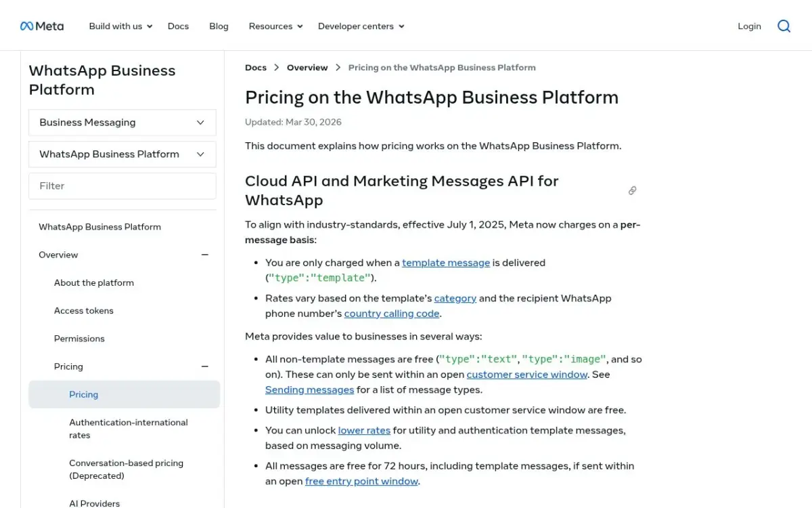Select the highlighted Pricing item
812x508 pixels.
(124, 394)
